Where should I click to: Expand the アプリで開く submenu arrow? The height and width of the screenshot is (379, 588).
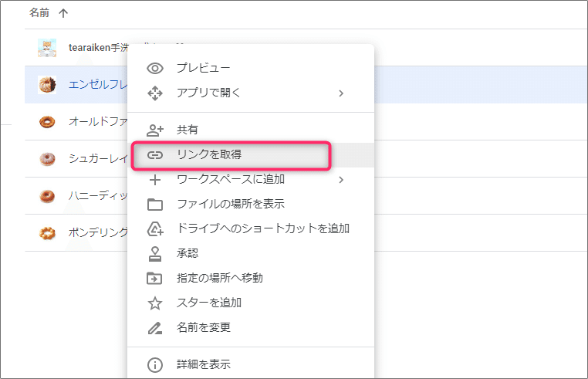coord(341,93)
